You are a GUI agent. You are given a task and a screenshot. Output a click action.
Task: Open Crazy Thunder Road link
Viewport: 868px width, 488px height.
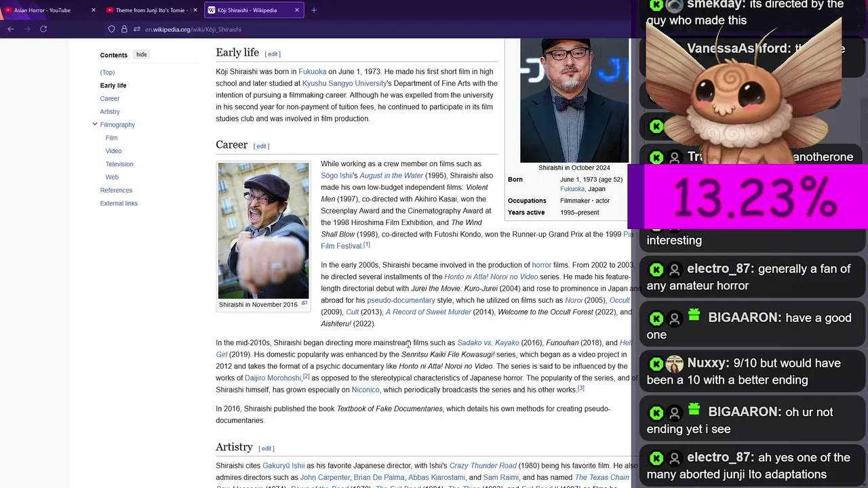(x=483, y=466)
